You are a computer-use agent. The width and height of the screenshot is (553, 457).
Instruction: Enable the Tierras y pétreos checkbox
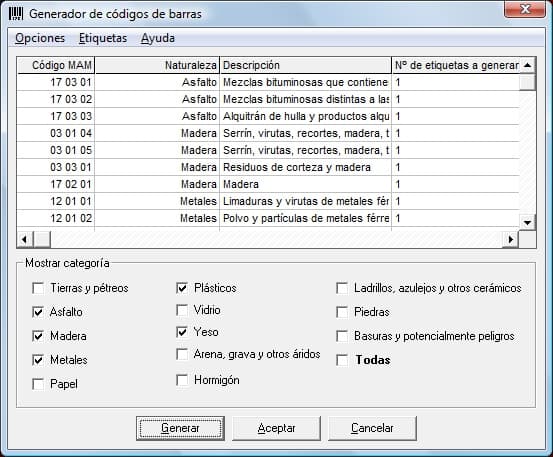[x=38, y=288]
